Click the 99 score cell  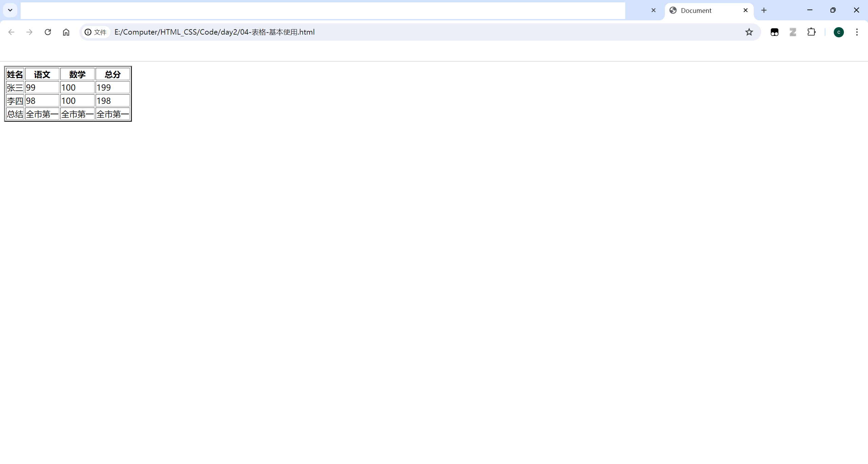[42, 88]
